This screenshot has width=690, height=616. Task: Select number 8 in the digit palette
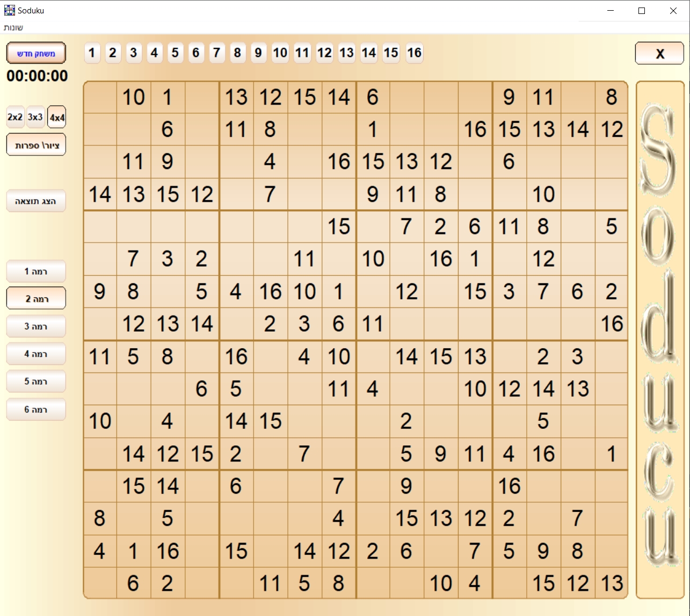point(238,53)
